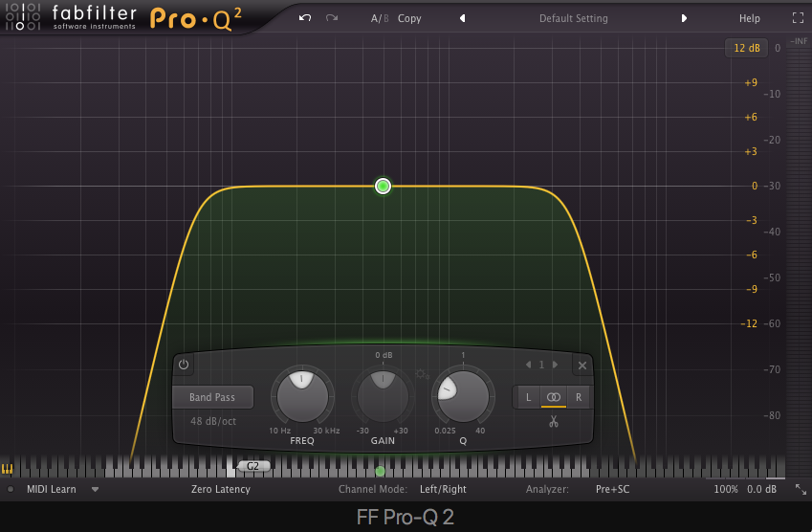Open the Help menu

749,18
